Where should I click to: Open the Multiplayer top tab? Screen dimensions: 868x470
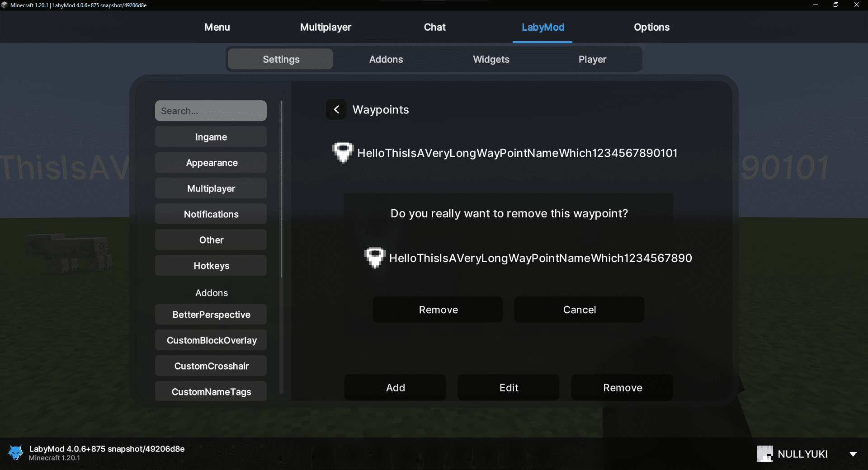pyautogui.click(x=325, y=27)
